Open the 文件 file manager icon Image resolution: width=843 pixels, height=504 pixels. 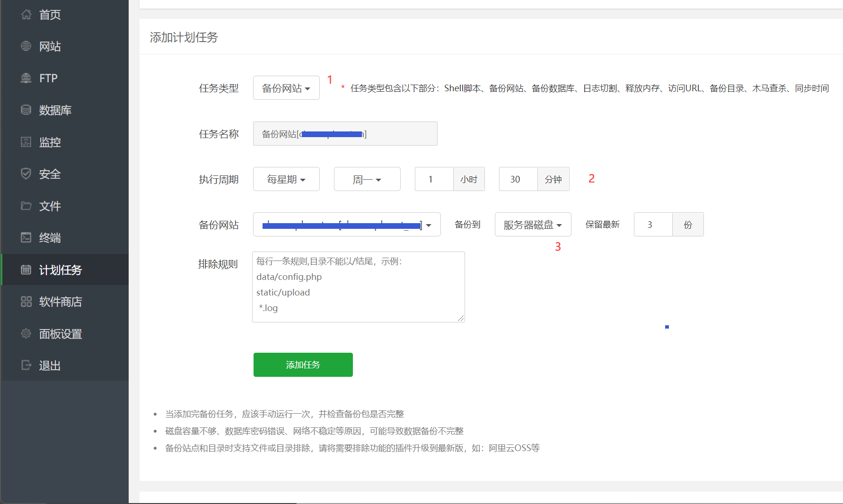pyautogui.click(x=50, y=206)
